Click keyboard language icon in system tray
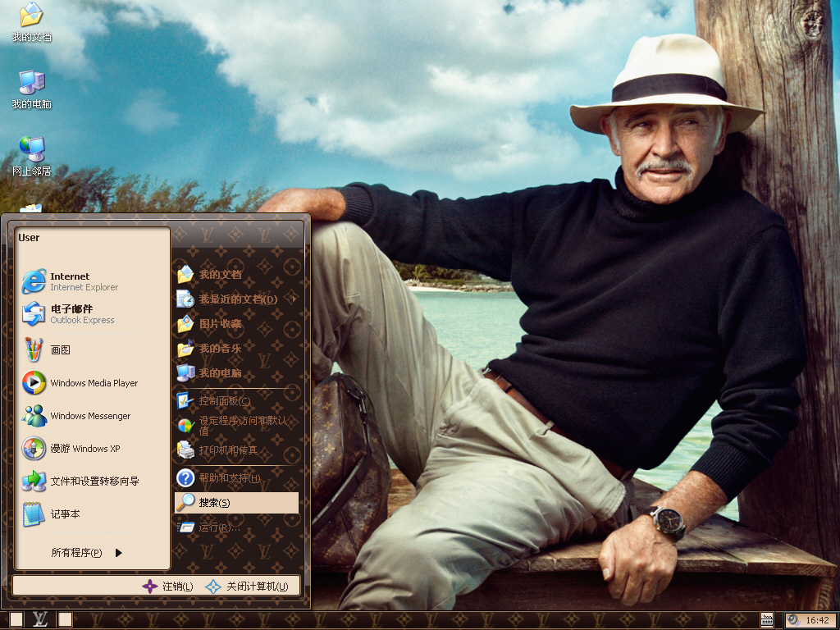This screenshot has width=840, height=630. 767,620
